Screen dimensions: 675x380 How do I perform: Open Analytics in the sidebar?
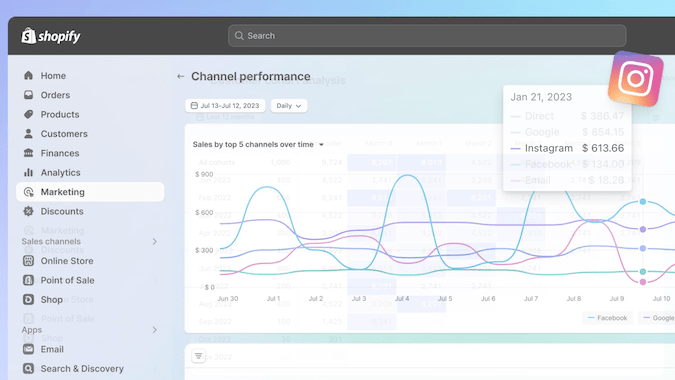click(60, 173)
